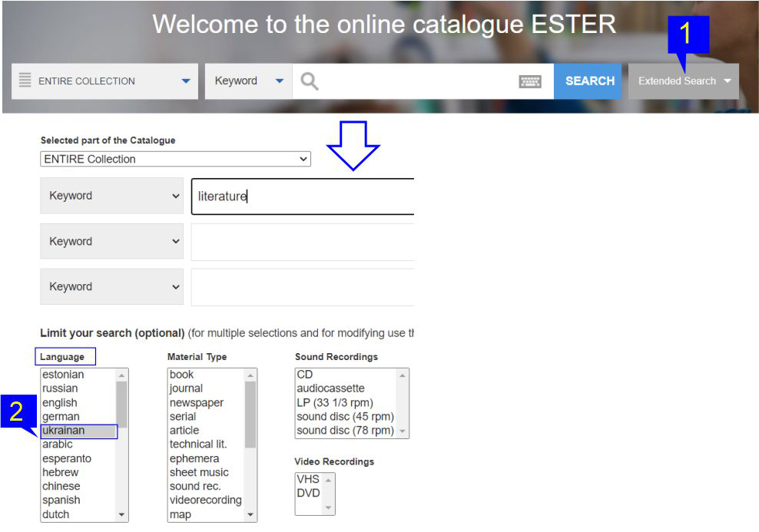Click the Video Recordings list scroll-down arrow
The height and width of the screenshot is (532, 759).
(328, 507)
